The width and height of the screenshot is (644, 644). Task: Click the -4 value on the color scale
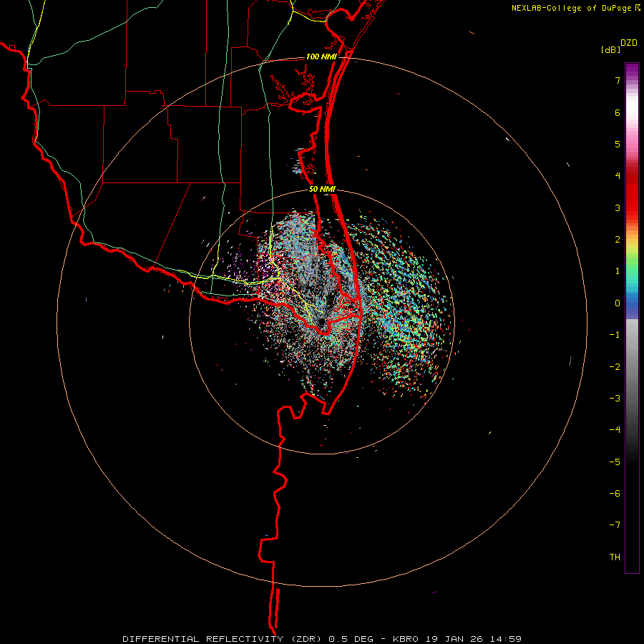tap(615, 430)
